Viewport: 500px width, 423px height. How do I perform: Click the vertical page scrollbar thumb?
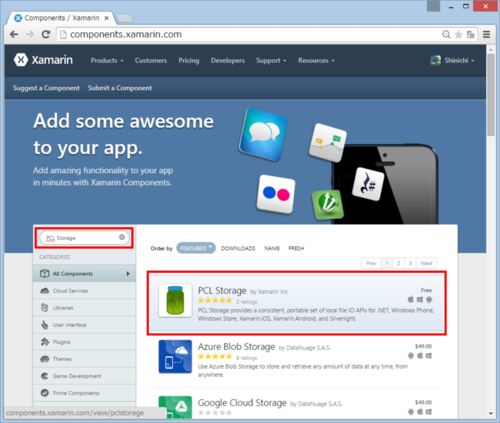(491, 94)
